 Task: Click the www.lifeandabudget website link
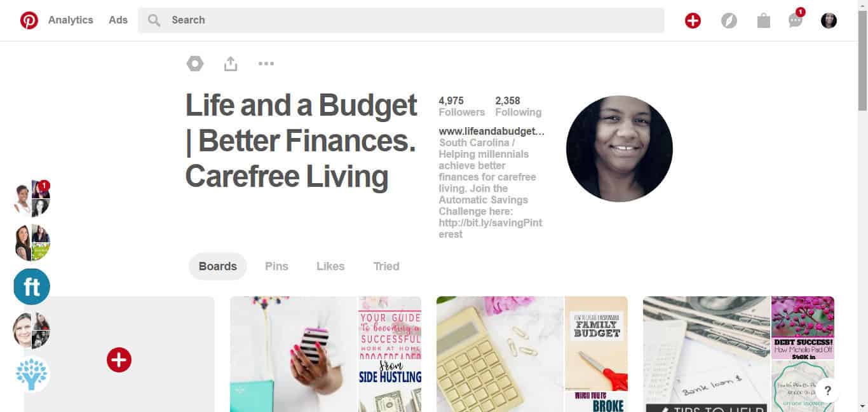tap(492, 132)
